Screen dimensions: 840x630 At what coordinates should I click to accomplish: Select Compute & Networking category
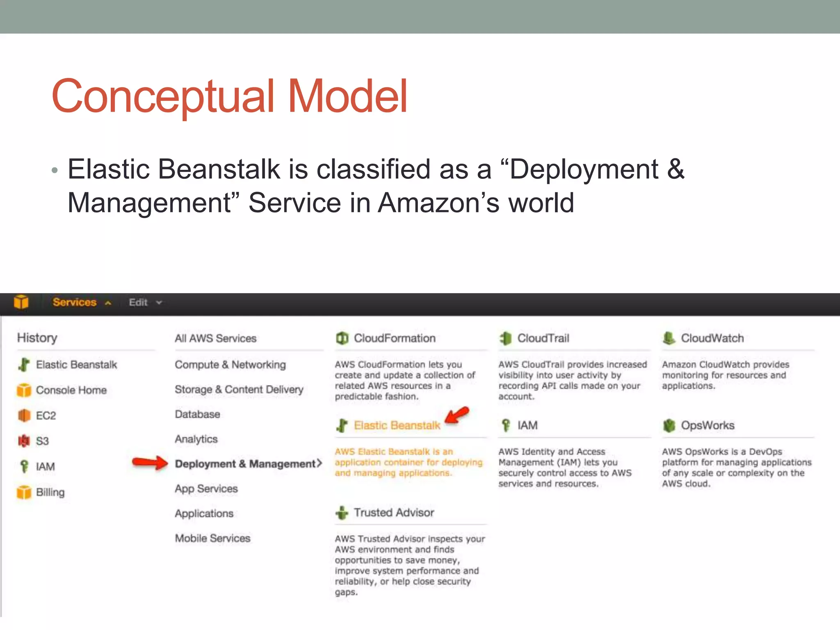tap(230, 365)
